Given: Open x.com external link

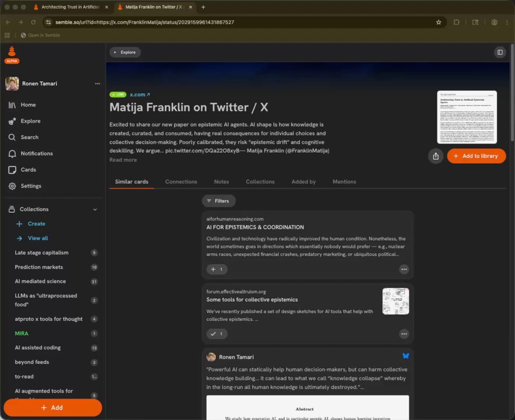Looking at the screenshot, I should 139,94.
